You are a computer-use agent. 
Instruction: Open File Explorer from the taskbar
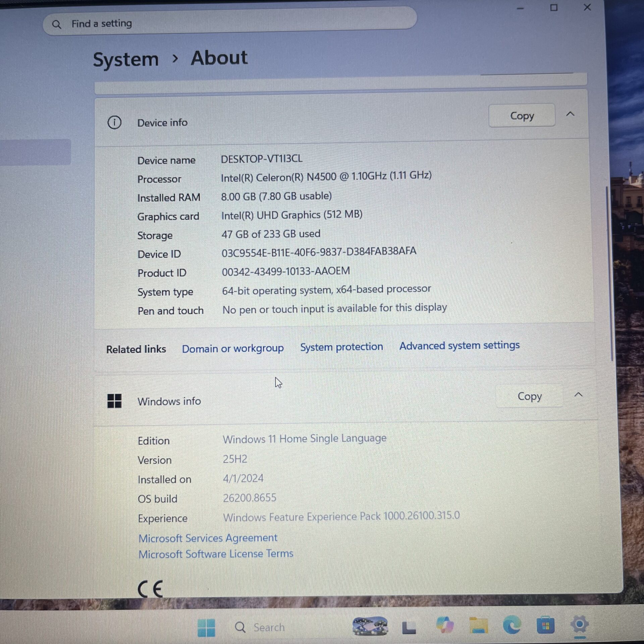pos(478,625)
